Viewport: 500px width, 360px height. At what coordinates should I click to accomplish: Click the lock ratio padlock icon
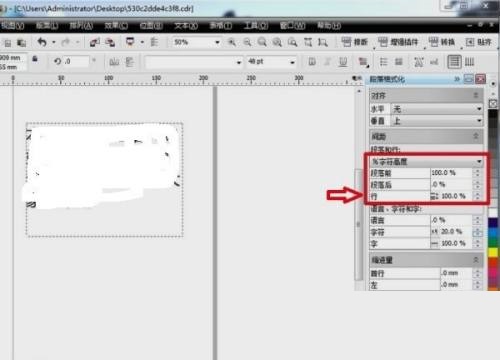click(35, 59)
